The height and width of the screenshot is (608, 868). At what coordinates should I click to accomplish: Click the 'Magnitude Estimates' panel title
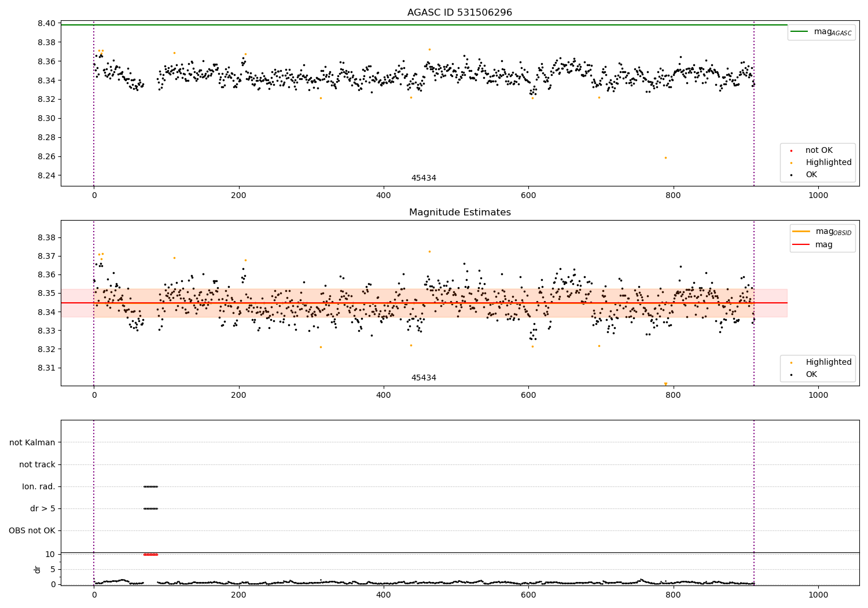[459, 213]
